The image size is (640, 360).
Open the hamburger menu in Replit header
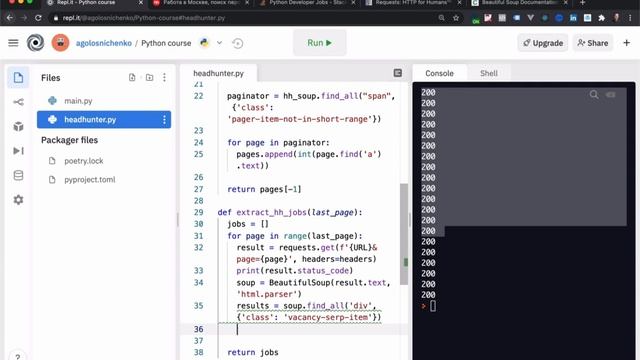(x=13, y=43)
